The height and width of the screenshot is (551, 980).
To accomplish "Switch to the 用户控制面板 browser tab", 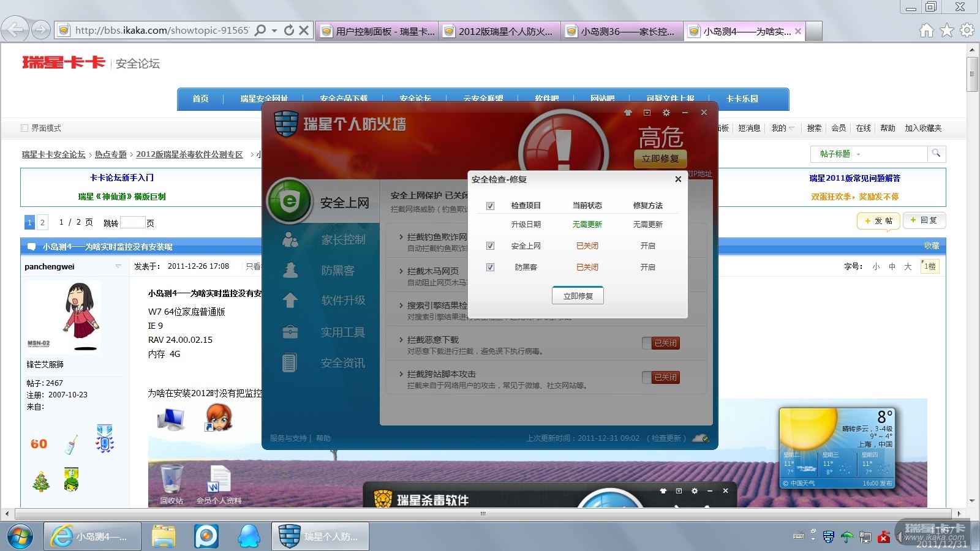I will pyautogui.click(x=377, y=31).
